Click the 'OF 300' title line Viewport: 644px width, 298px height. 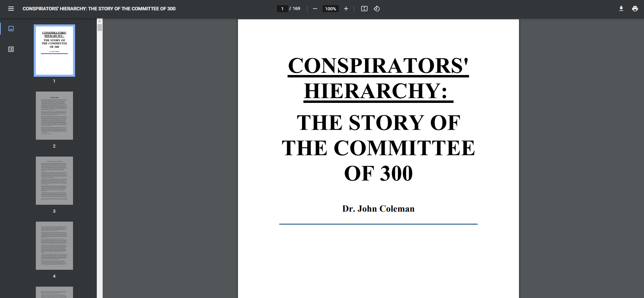coord(378,173)
